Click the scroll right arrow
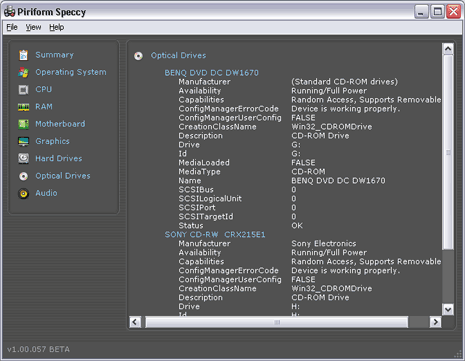Screen dimensions: 465x361 click(x=436, y=322)
